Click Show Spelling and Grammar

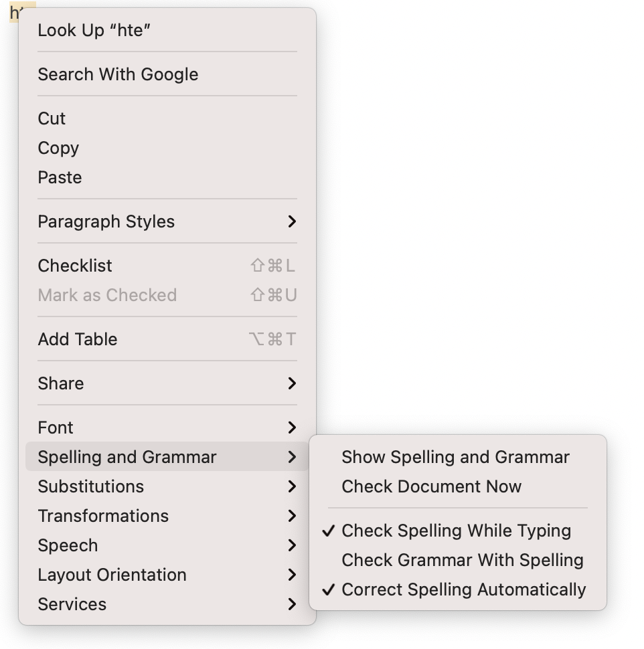(x=455, y=457)
